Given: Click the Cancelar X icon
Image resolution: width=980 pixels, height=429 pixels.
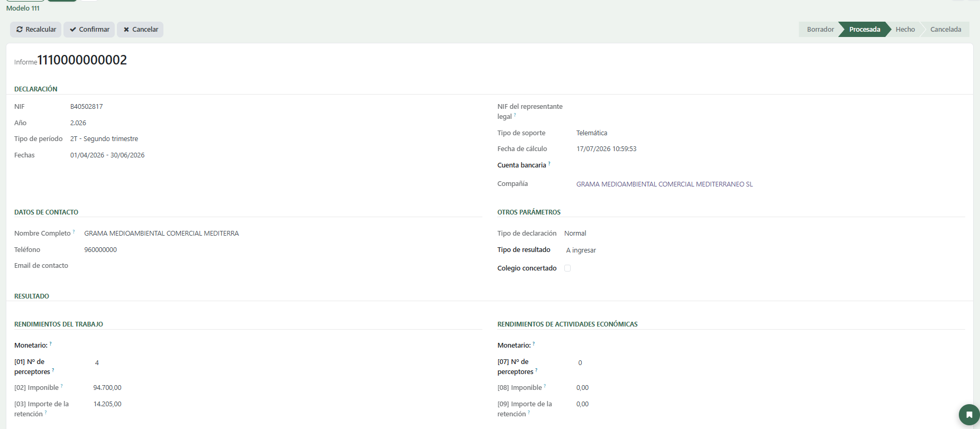Looking at the screenshot, I should click(126, 30).
